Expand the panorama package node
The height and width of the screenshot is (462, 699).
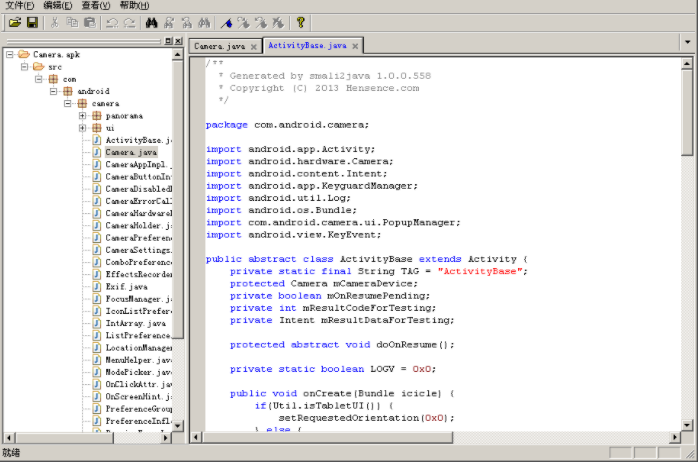coord(82,116)
